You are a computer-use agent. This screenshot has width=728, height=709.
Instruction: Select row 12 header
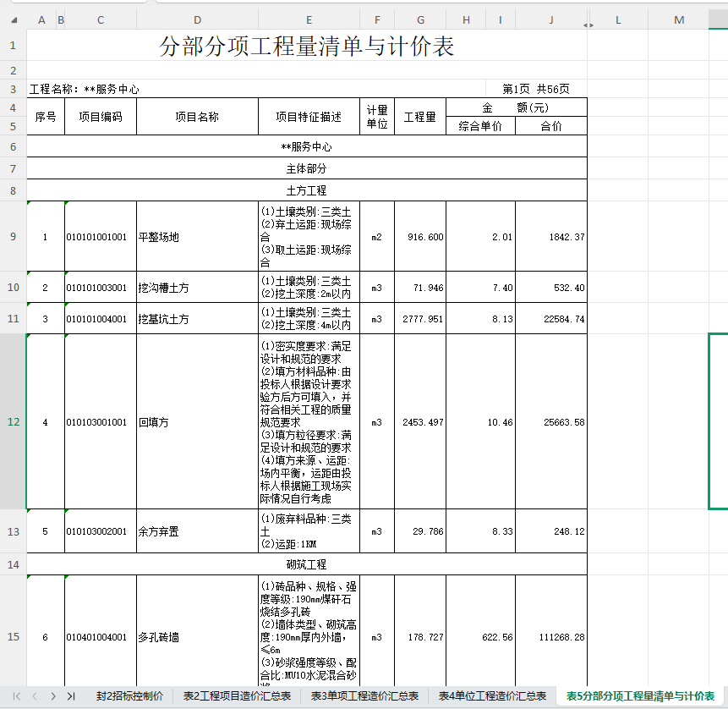(13, 422)
